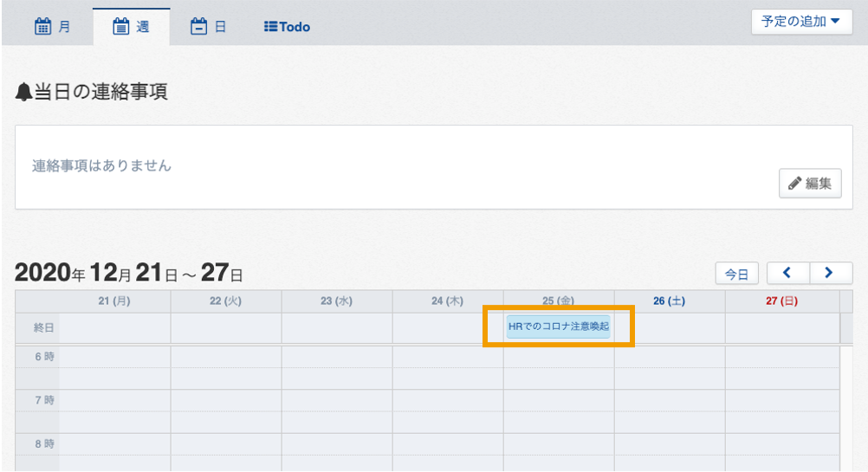Screen dimensions: 868x472
Task: Click the 終日 all-day row label
Action: (43, 327)
